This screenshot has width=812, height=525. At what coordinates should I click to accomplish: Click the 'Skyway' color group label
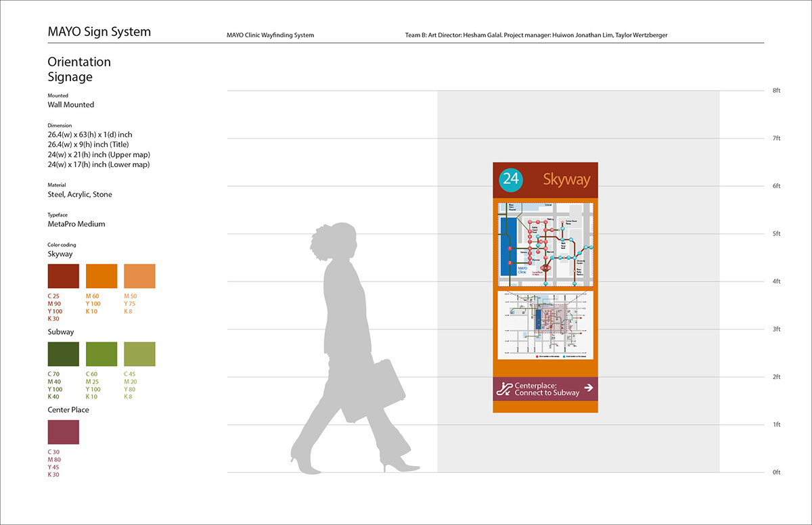pyautogui.click(x=60, y=254)
